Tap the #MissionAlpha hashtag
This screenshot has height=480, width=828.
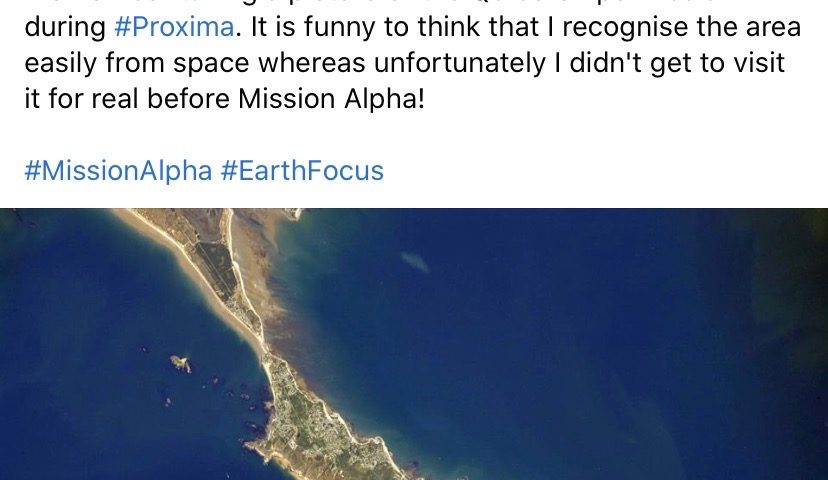click(118, 170)
